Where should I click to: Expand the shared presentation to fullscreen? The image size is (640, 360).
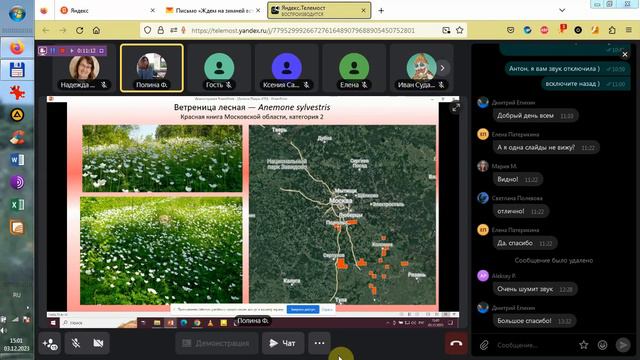pyautogui.click(x=456, y=108)
